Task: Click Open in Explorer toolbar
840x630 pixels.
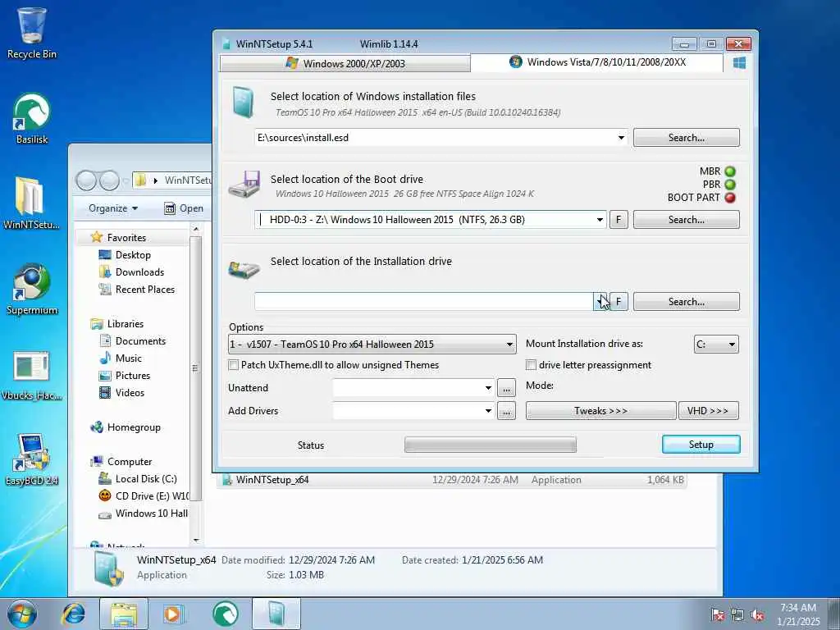Action: 184,208
